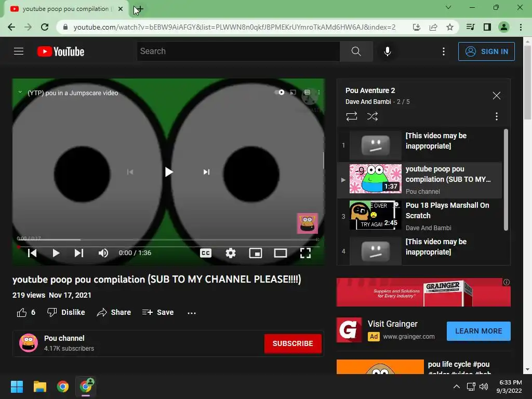Open File Explorer from taskbar

click(39, 387)
